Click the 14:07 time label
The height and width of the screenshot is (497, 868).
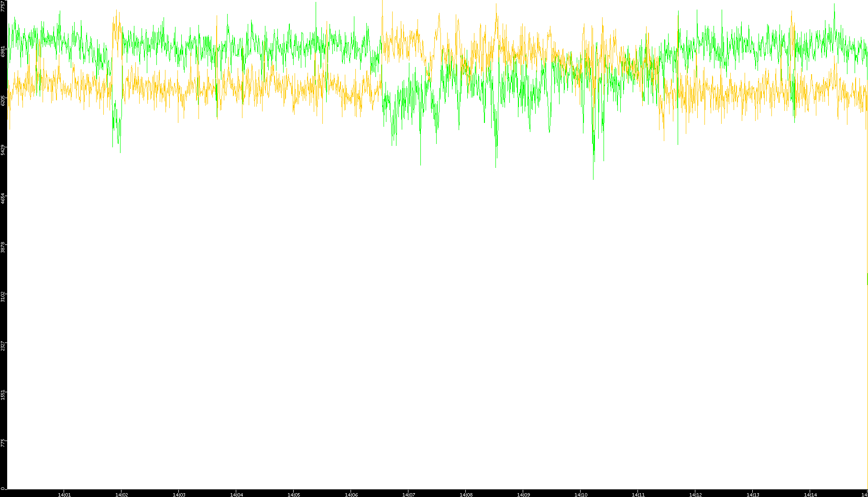tap(408, 495)
